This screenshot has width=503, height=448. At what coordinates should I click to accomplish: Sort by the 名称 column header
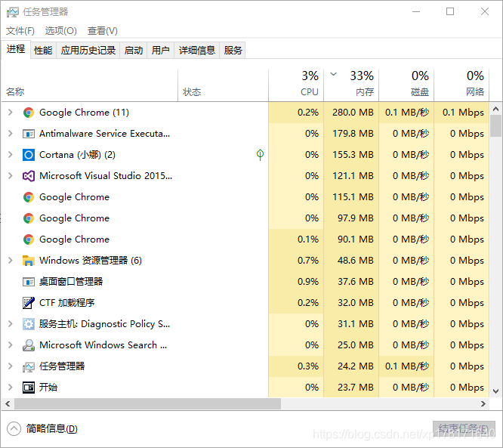coord(90,85)
